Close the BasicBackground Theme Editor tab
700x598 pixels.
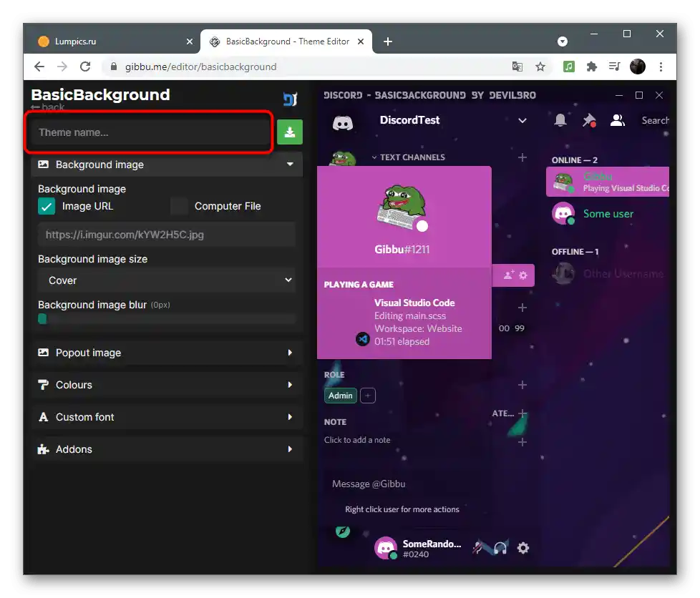pyautogui.click(x=361, y=41)
